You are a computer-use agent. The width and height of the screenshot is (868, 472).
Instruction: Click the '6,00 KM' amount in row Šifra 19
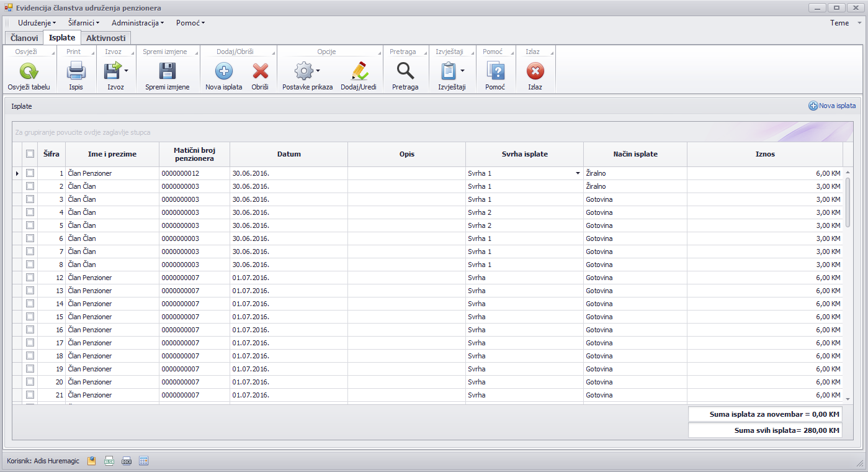click(x=828, y=369)
